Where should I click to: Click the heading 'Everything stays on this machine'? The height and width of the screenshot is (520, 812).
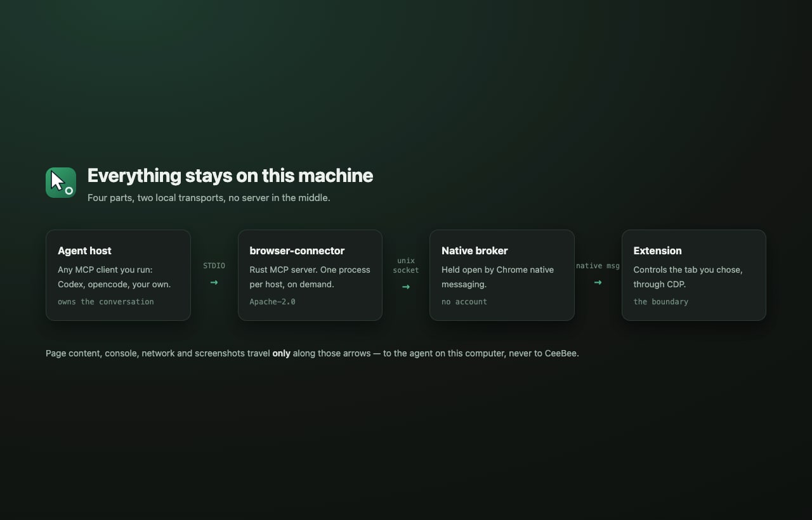pyautogui.click(x=230, y=176)
